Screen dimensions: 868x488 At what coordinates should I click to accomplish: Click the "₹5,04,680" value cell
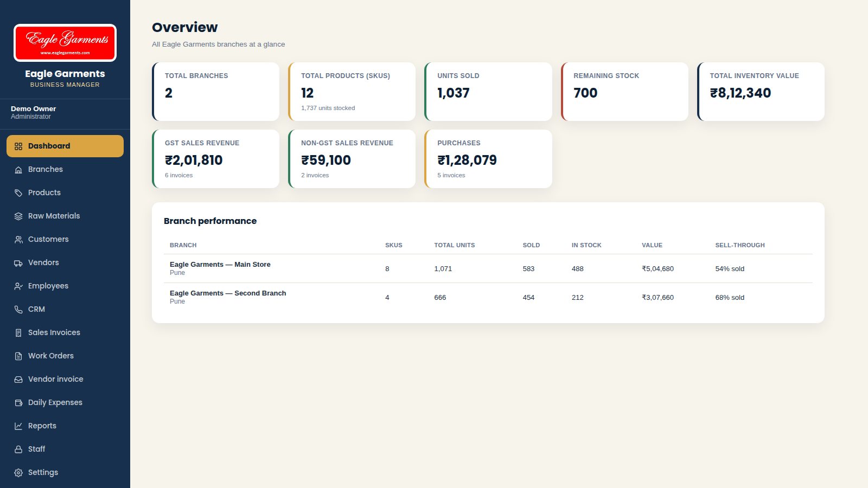click(x=658, y=269)
